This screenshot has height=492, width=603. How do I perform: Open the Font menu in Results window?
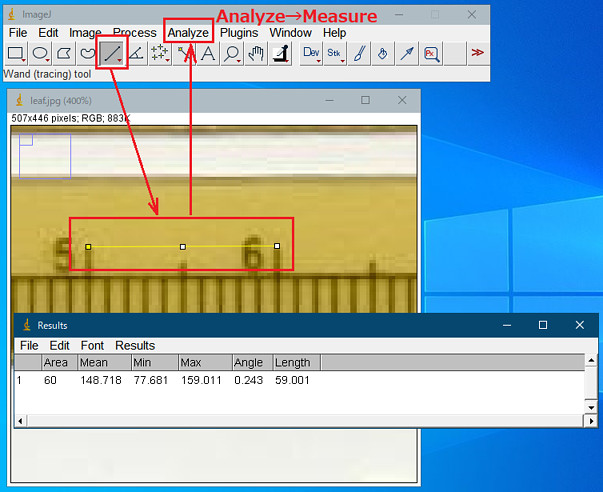[92, 345]
